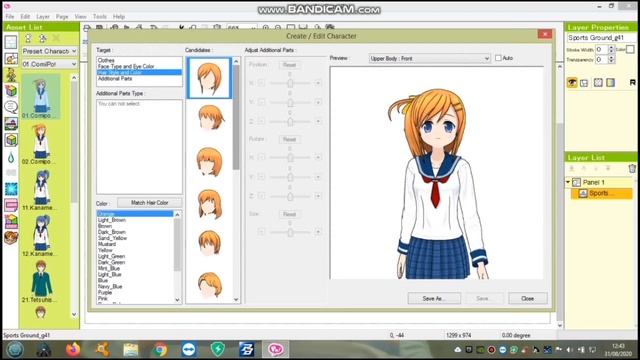Click the Stroke Width value field

click(601, 49)
